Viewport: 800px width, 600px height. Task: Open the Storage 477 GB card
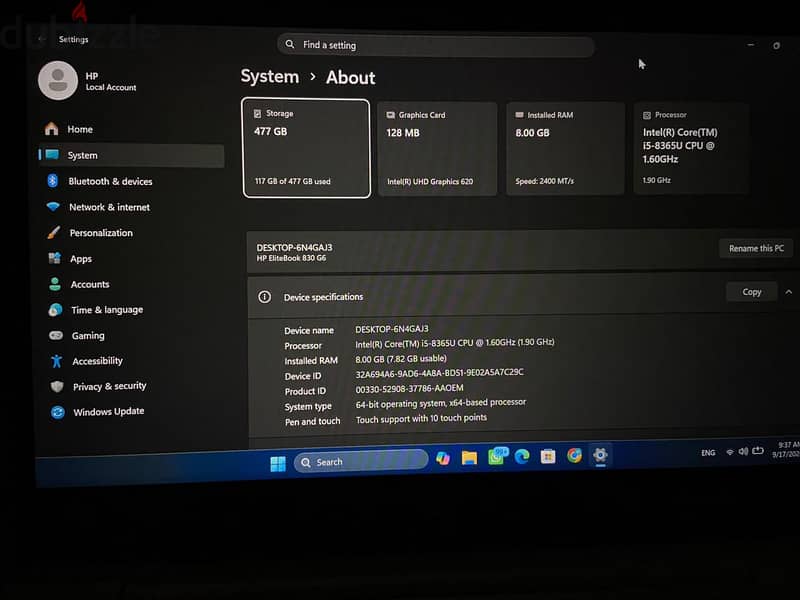306,148
